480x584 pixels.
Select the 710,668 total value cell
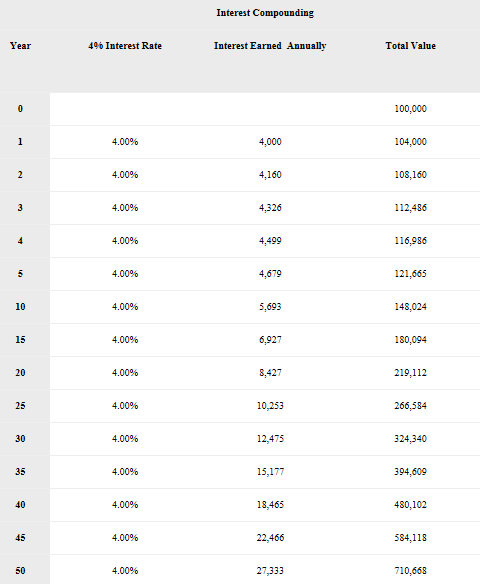tap(410, 571)
